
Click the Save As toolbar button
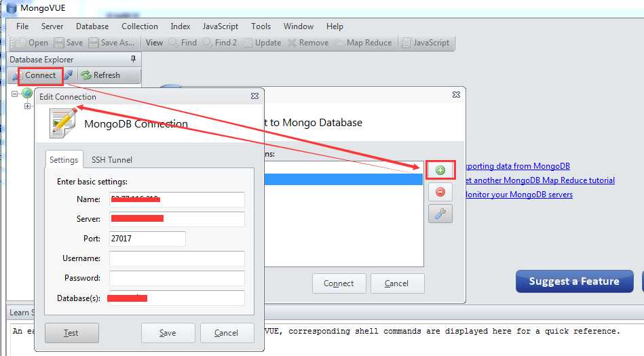tap(112, 43)
